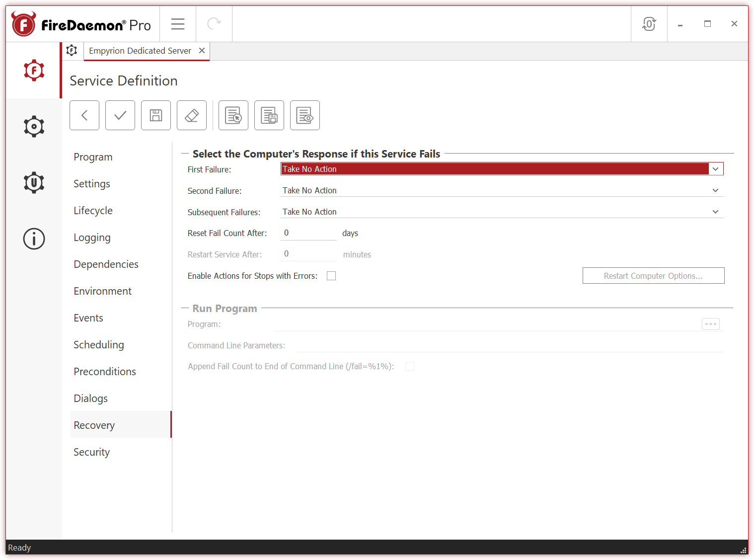
Task: Open the Dependencies section
Action: tap(121, 264)
